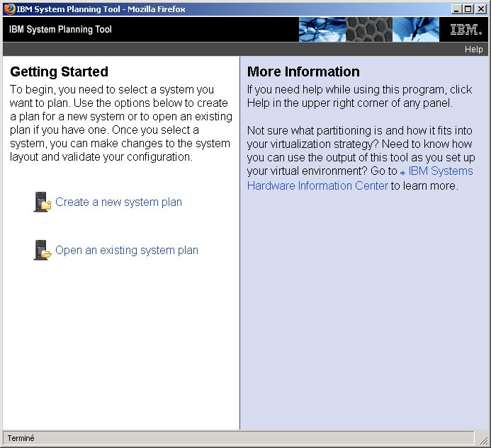Click the Firefox icon in the title bar
Screen dimensions: 491x448
[9, 8]
